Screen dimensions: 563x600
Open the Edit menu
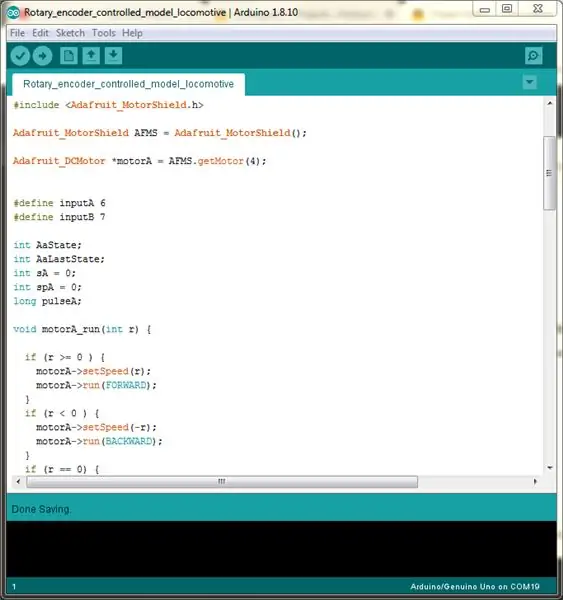coord(40,33)
